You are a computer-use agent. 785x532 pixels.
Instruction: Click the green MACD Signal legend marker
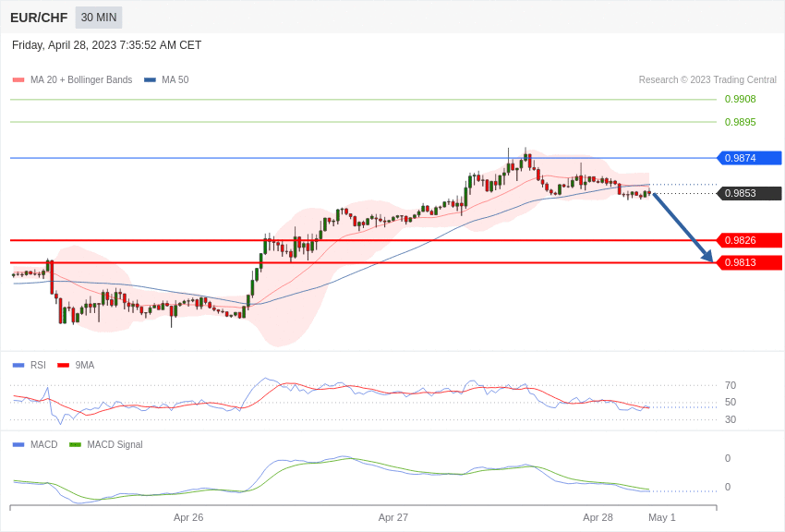pos(75,445)
